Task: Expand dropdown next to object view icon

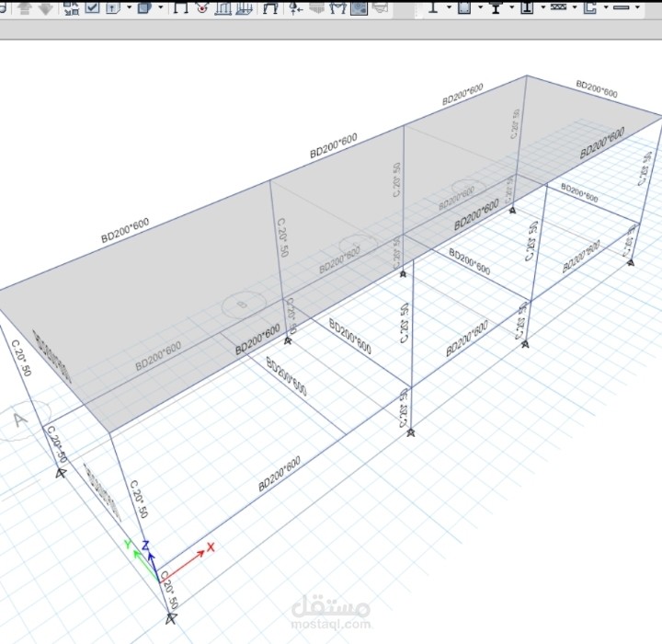Action: click(129, 7)
